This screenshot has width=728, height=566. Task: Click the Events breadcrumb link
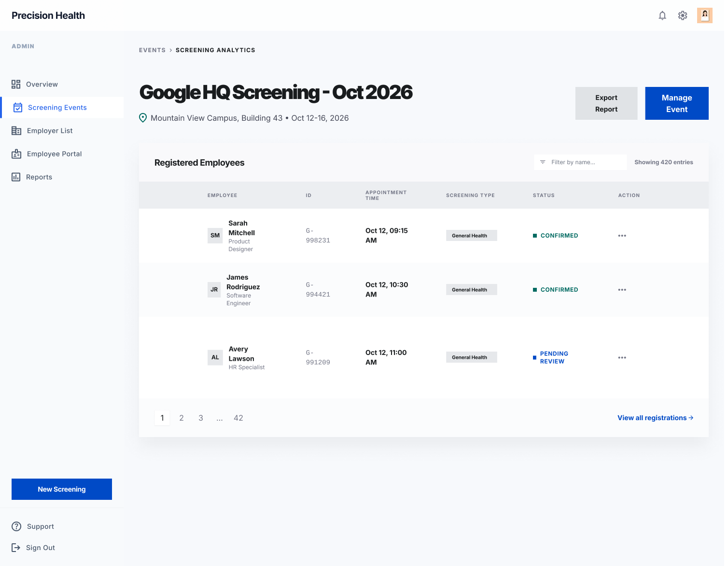click(x=152, y=50)
